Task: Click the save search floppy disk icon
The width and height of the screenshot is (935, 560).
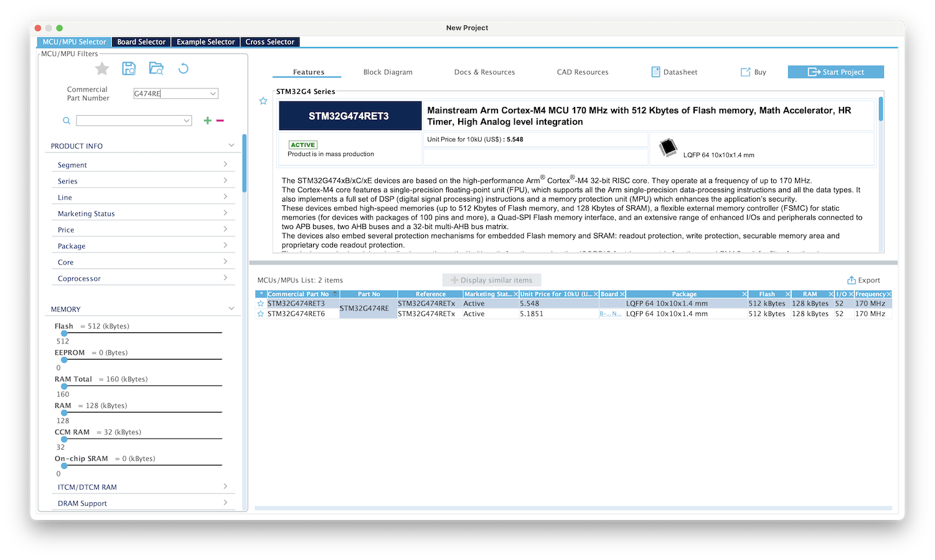Action: 129,68
